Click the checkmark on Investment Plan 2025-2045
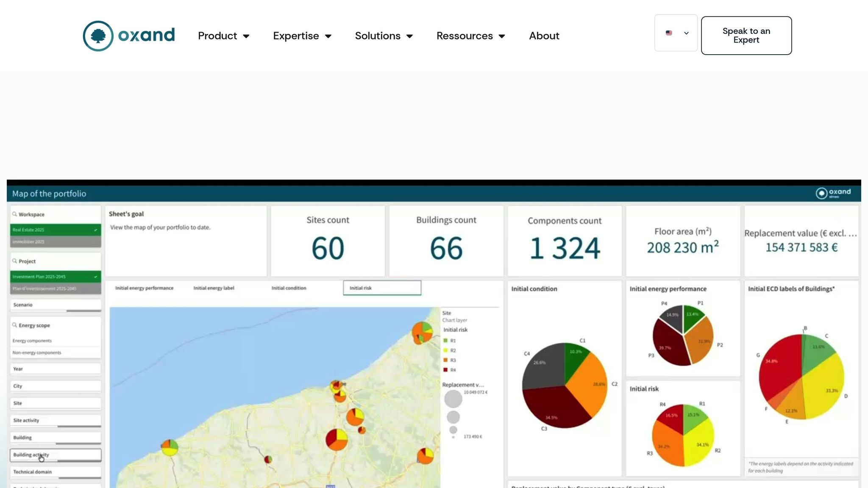Image resolution: width=868 pixels, height=488 pixels. tap(96, 276)
